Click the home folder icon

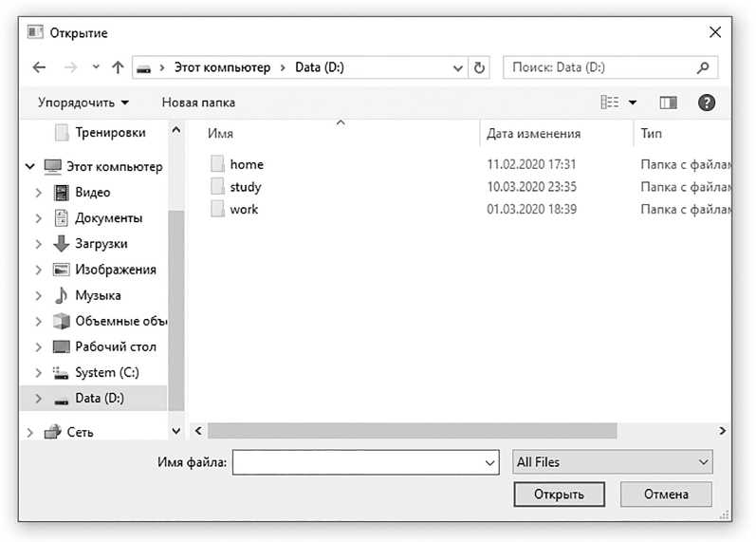click(217, 164)
